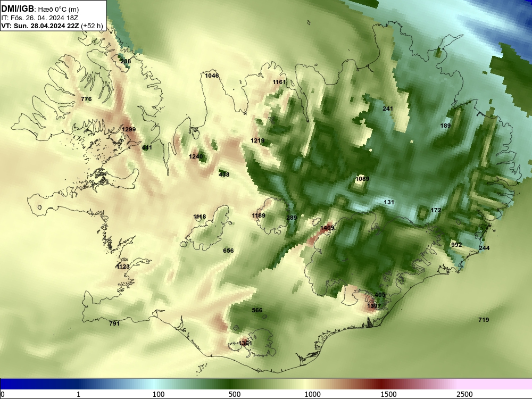Click the map value 288
This screenshot has width=532, height=399.
click(126, 61)
